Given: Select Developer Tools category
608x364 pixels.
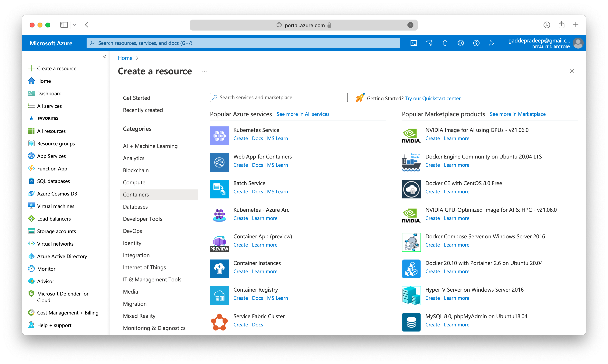Looking at the screenshot, I should (142, 219).
